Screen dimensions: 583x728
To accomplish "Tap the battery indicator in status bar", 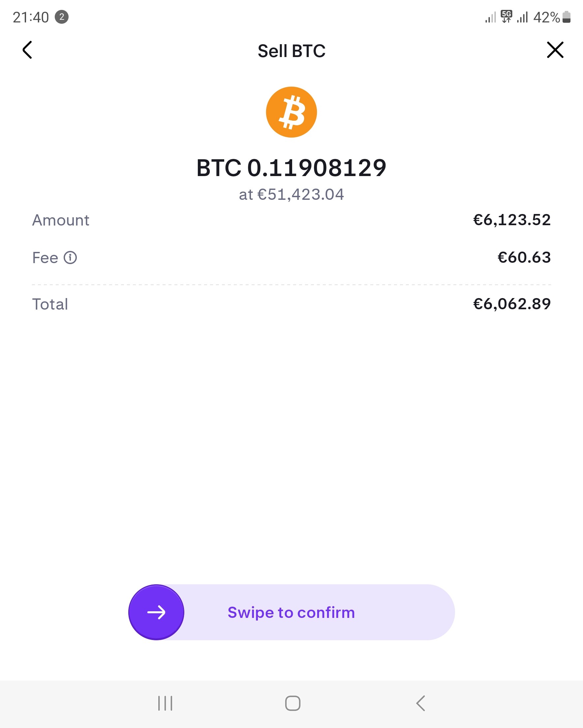I will click(567, 17).
